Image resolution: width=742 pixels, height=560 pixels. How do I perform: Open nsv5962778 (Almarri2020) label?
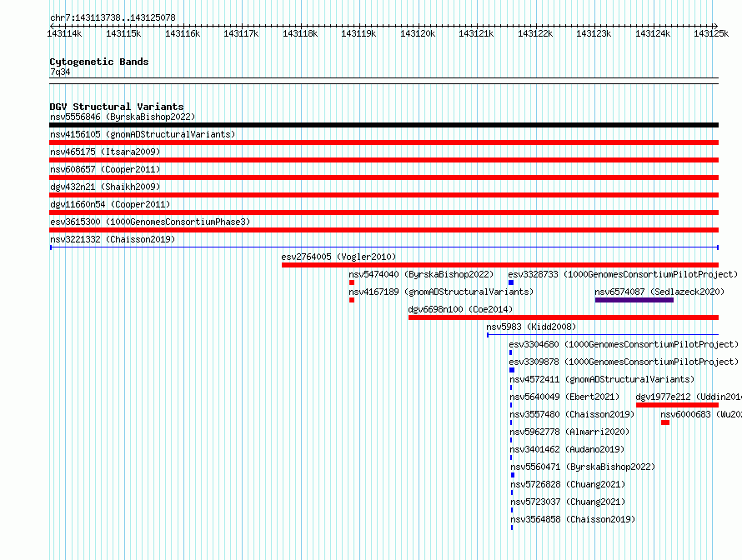(569, 432)
